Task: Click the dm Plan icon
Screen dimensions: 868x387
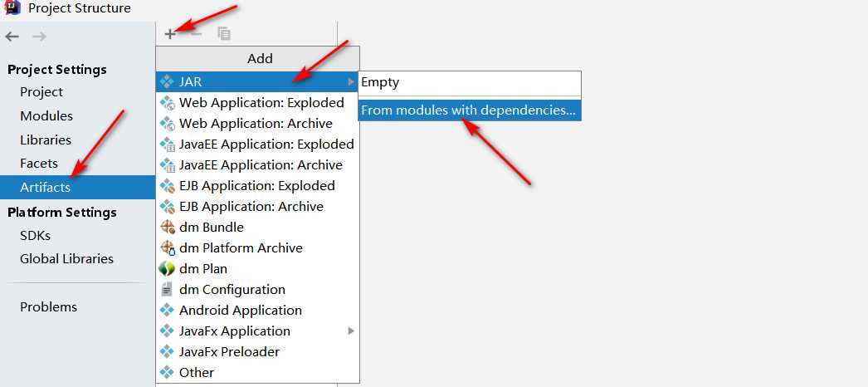Action: 167,269
